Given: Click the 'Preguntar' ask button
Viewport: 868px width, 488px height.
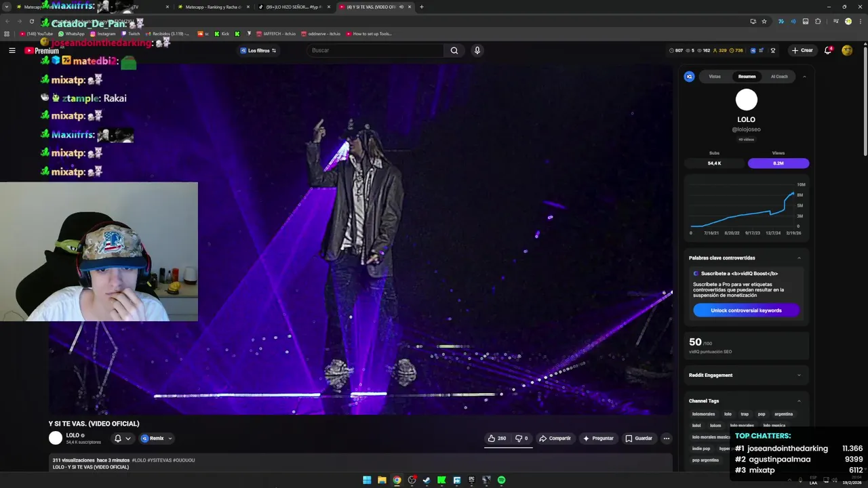Looking at the screenshot, I should (598, 439).
